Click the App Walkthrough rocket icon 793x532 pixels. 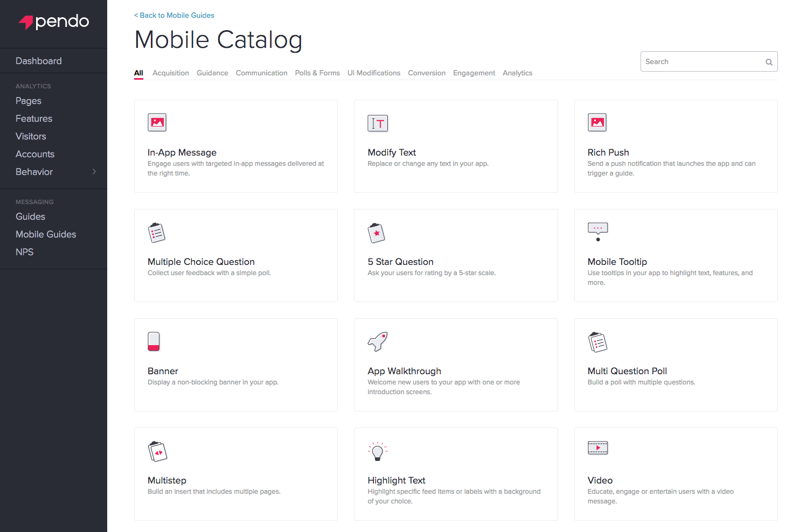point(378,341)
